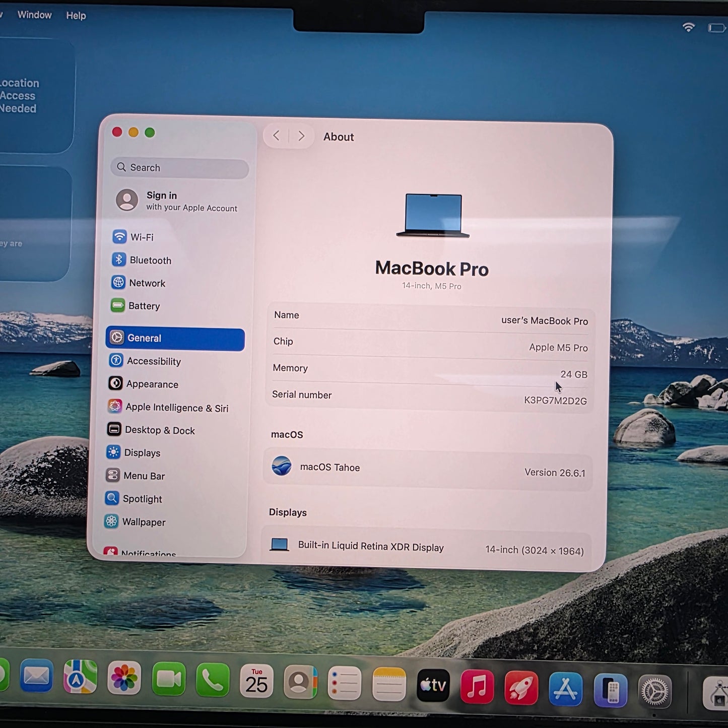
Task: Go back with the left chevron button
Action: click(x=276, y=136)
